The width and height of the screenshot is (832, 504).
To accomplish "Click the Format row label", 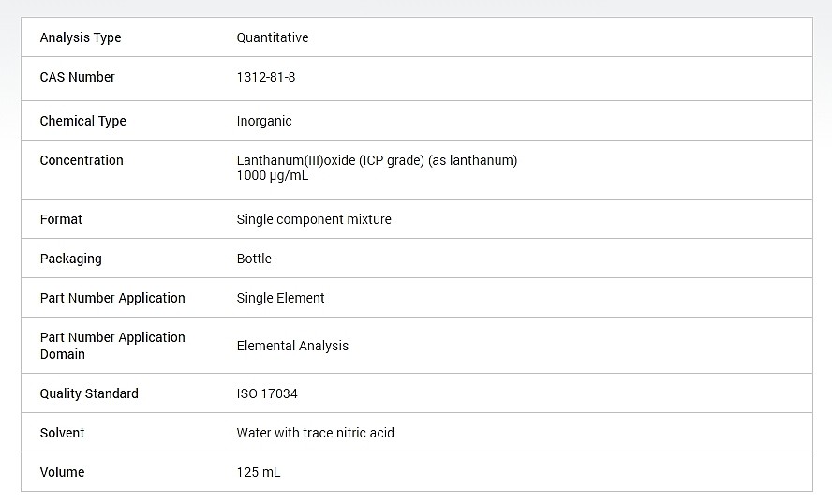I will (61, 219).
